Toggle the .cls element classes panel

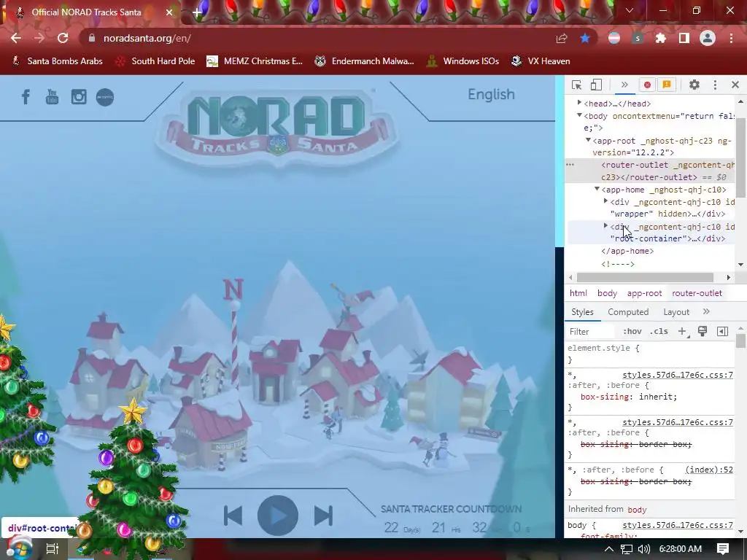coord(659,332)
